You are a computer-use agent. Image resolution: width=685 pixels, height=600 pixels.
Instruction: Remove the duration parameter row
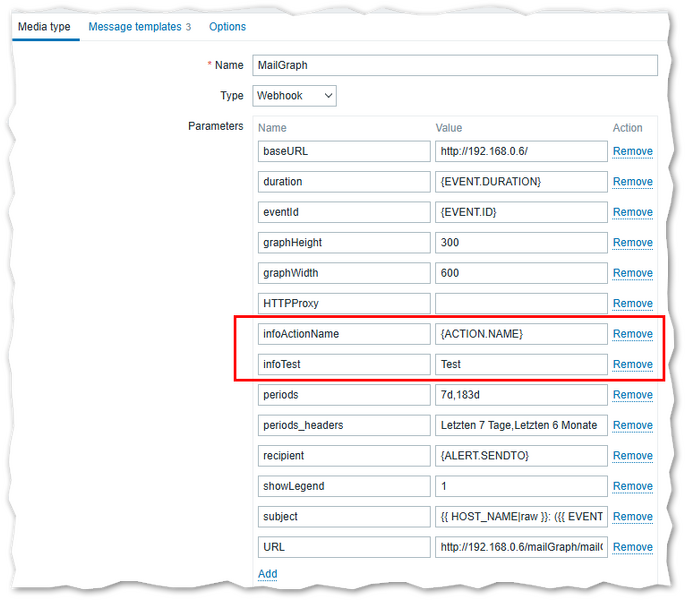click(632, 182)
